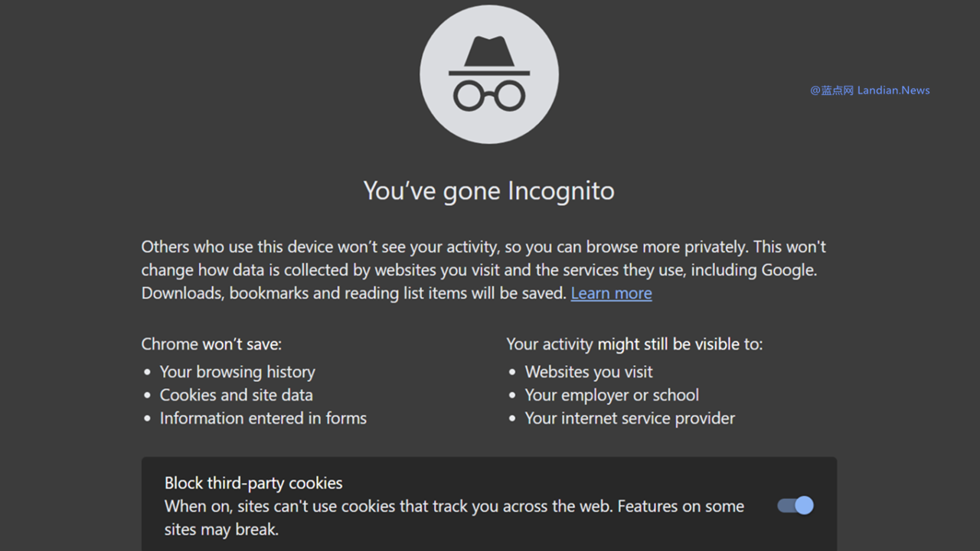Click the bullet beside Your browsing history

(x=148, y=373)
